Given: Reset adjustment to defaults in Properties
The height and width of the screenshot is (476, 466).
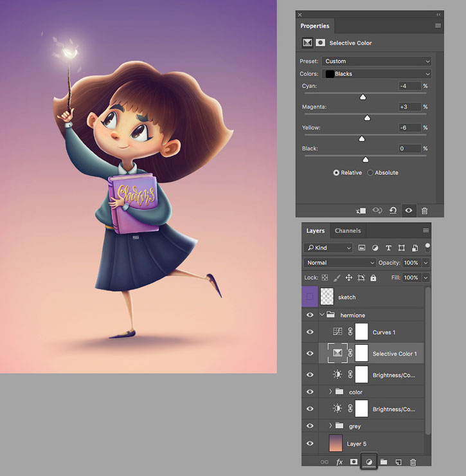Looking at the screenshot, I should (393, 210).
